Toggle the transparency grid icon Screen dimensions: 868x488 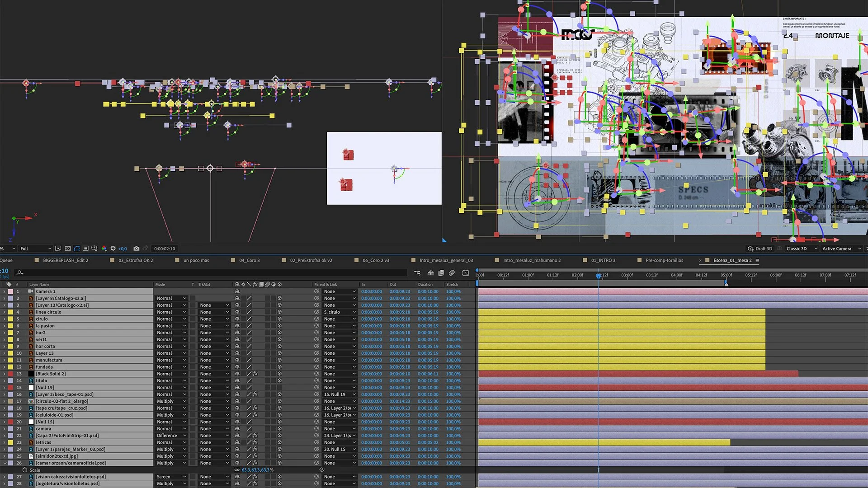tap(68, 249)
